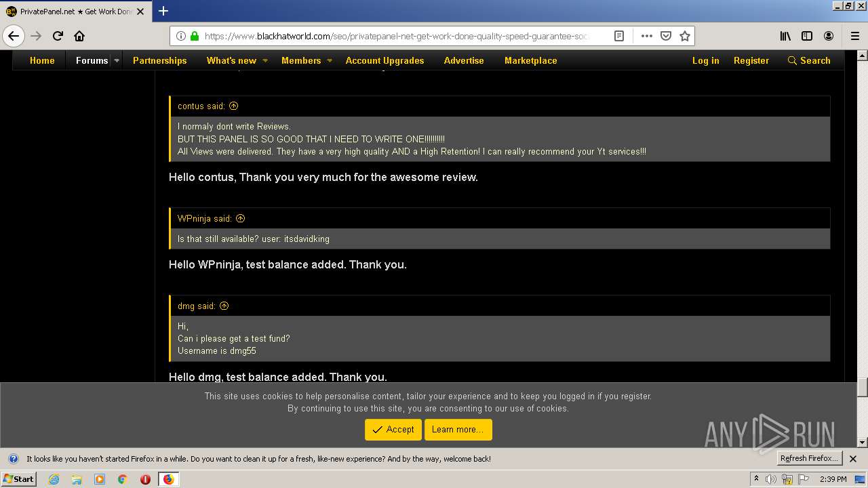Open What's new nav item
This screenshot has height=488, width=868.
coord(231,60)
